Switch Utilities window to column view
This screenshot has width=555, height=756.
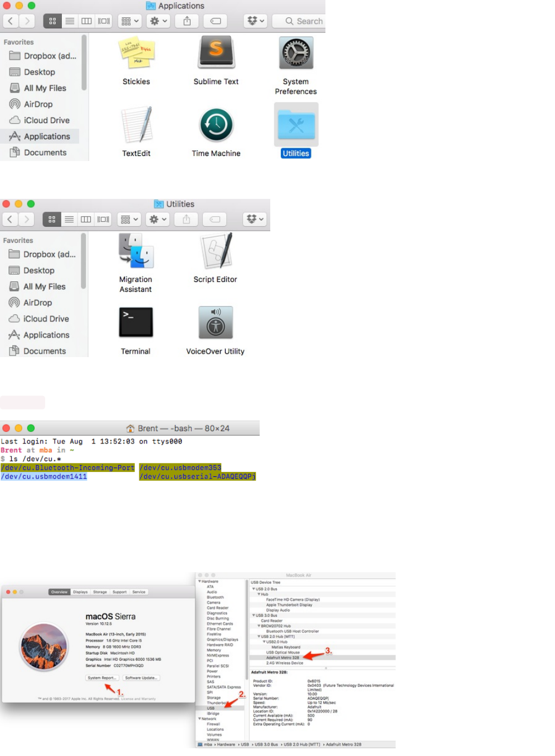pyautogui.click(x=86, y=220)
